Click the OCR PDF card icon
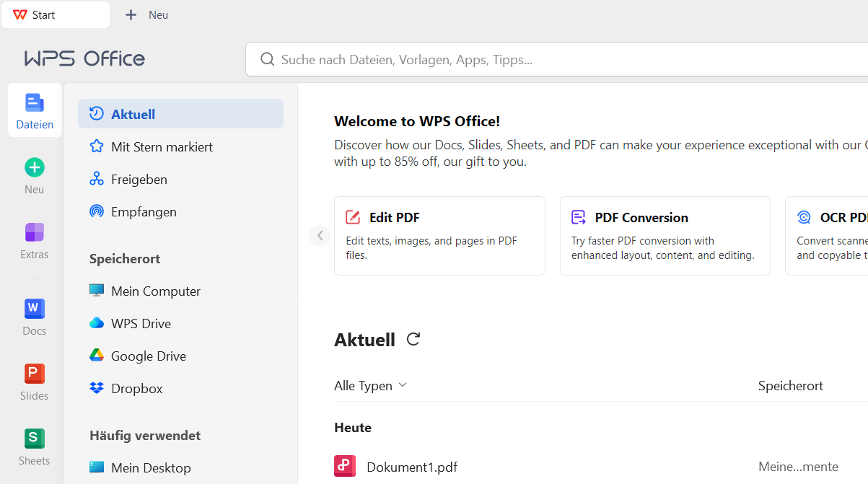The image size is (868, 484). click(x=804, y=217)
